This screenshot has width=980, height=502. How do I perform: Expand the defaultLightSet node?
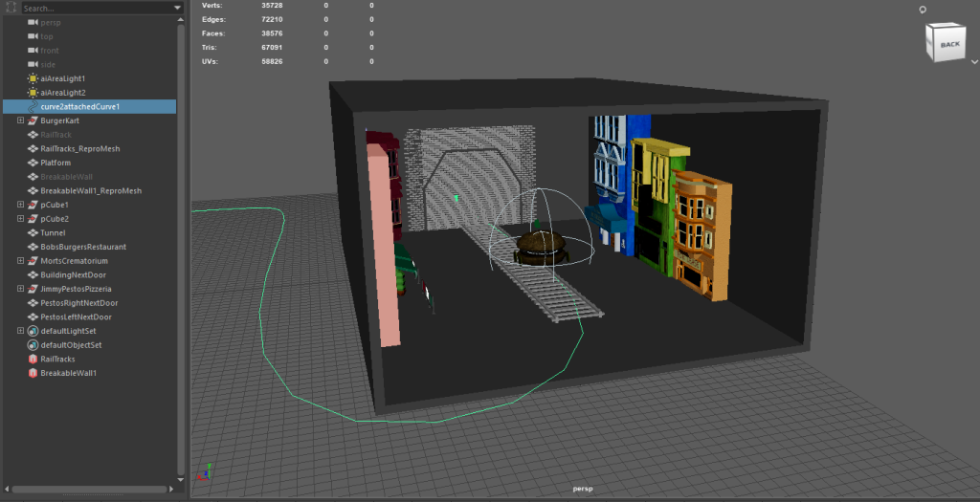(x=20, y=330)
